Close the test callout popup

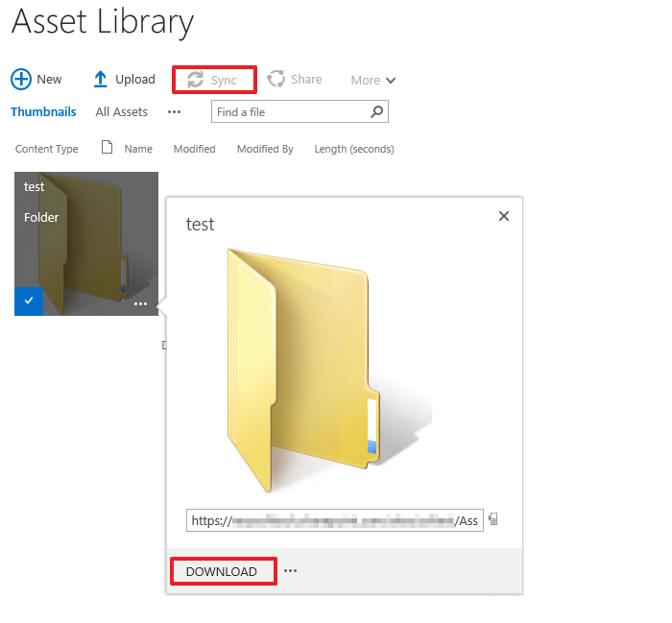tap(504, 216)
